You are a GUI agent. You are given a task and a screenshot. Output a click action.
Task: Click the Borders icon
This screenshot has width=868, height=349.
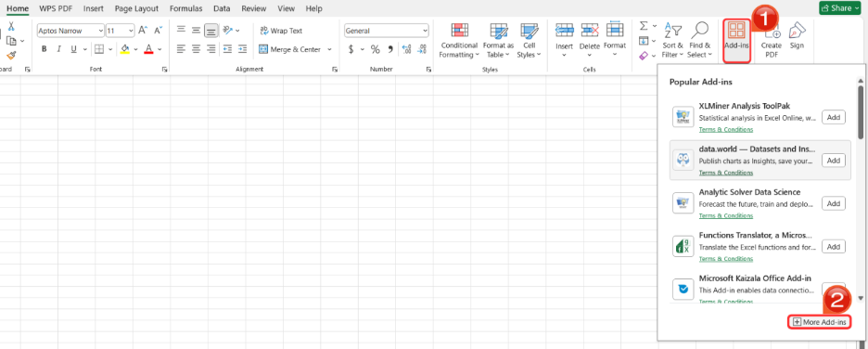[99, 49]
